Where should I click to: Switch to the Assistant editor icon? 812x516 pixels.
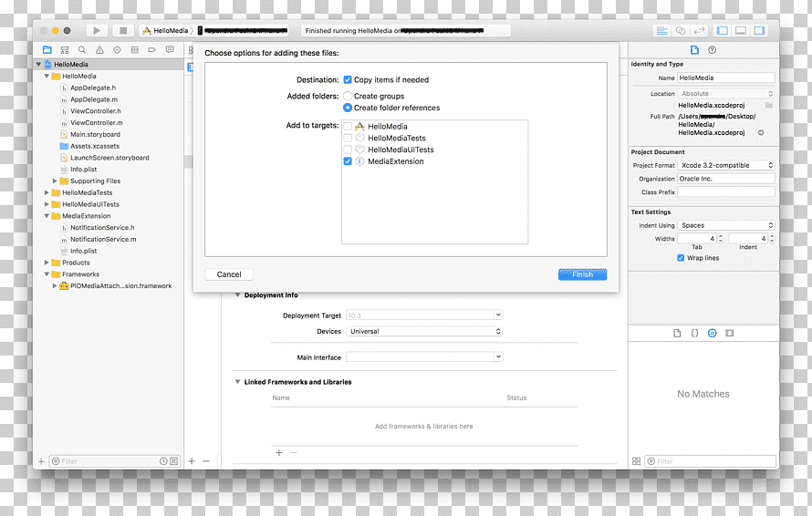pos(681,30)
